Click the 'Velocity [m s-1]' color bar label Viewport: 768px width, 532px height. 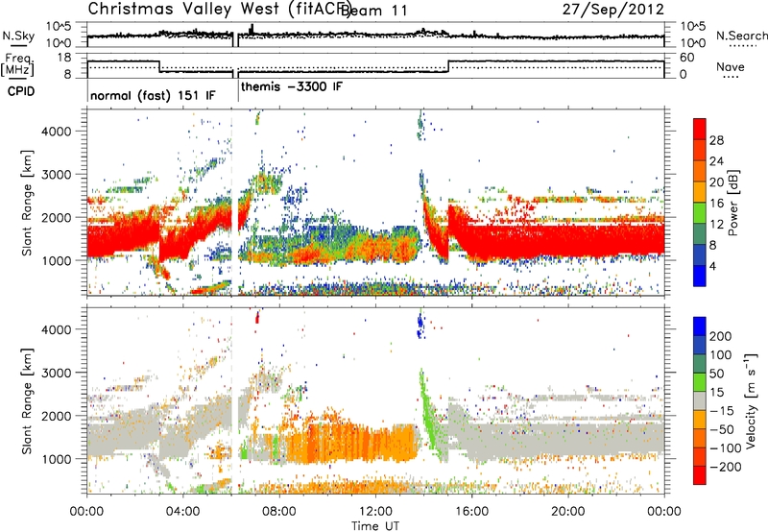tap(750, 400)
